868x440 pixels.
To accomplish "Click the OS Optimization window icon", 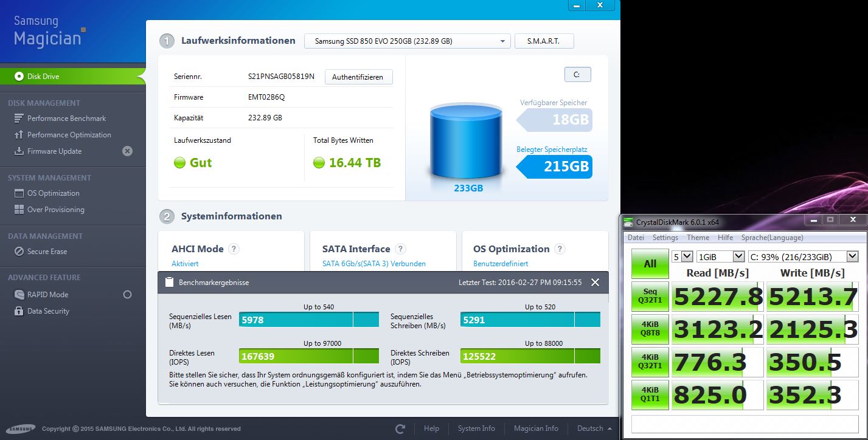I will click(18, 193).
